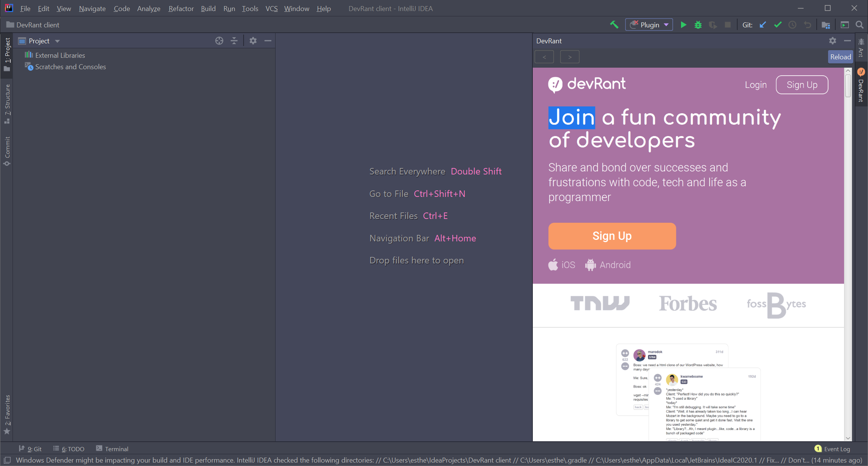The image size is (868, 466).
Task: Open the Terminal tool window
Action: click(116, 449)
